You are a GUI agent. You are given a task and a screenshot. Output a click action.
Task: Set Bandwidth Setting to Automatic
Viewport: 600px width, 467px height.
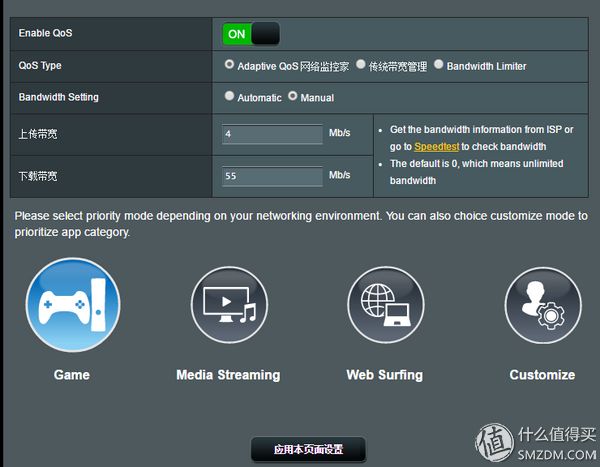230,96
